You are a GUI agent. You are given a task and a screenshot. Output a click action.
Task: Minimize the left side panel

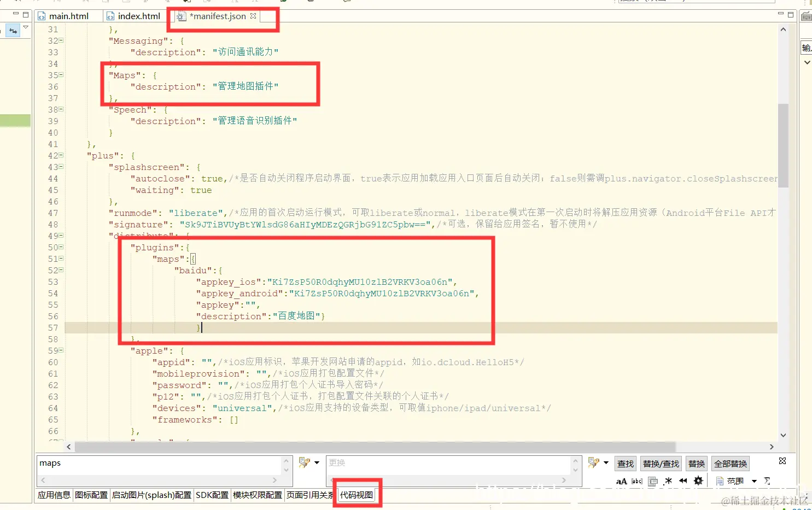point(15,14)
